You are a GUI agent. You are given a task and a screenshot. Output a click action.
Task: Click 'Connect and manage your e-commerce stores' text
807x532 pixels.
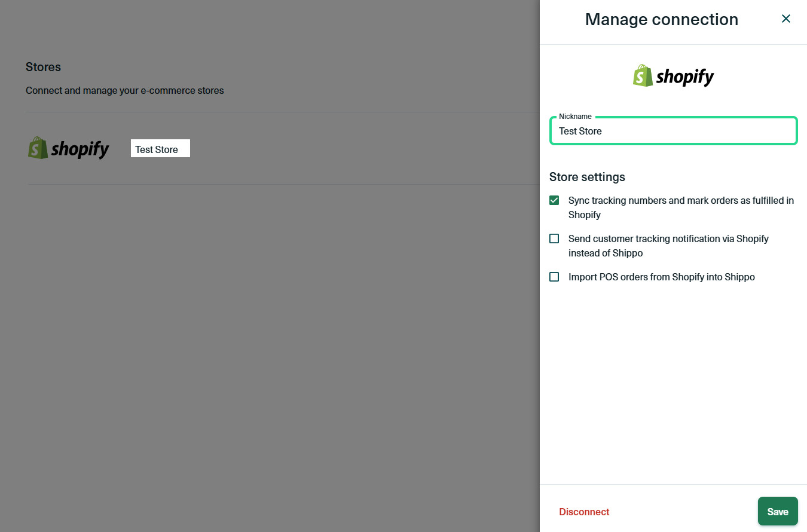coord(125,91)
